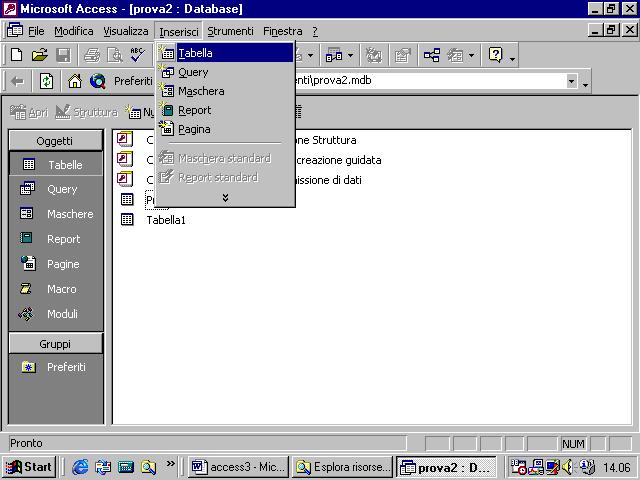This screenshot has width=640, height=480.
Task: Click the Relationships toolbar icon
Action: pyautogui.click(x=431, y=55)
